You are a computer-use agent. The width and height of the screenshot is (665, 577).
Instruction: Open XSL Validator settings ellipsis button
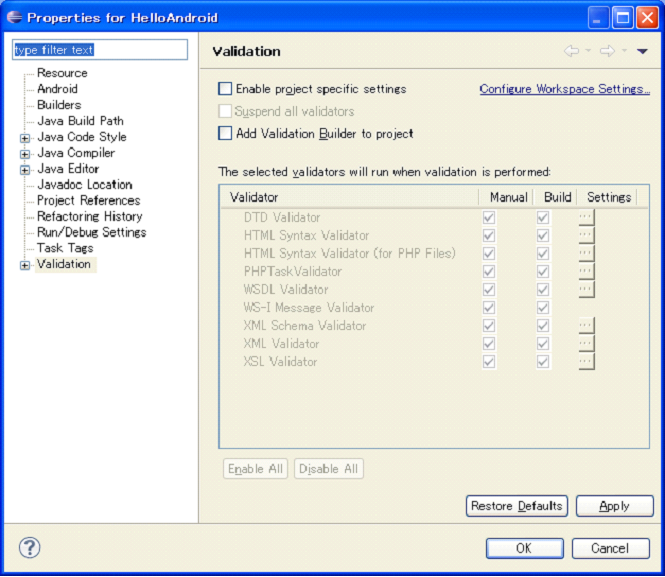click(x=586, y=361)
